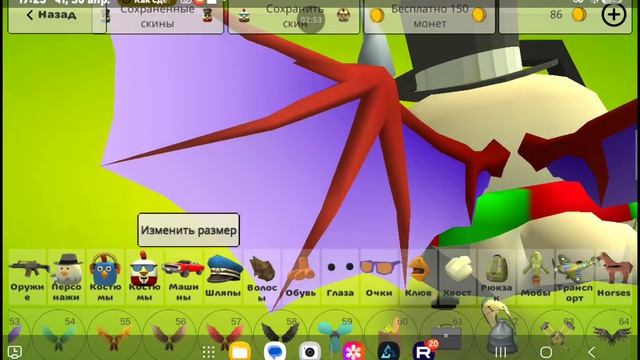Choose teal propeller item 59

[335, 336]
